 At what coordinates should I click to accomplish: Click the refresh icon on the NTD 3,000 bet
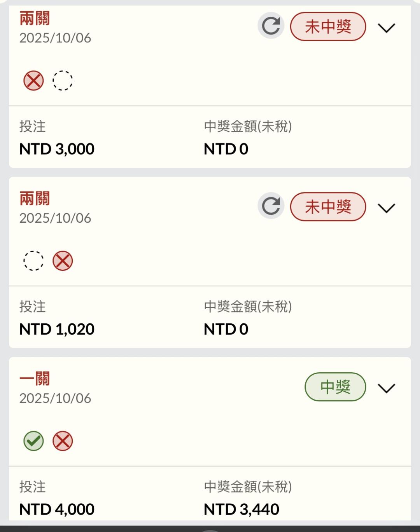[271, 26]
